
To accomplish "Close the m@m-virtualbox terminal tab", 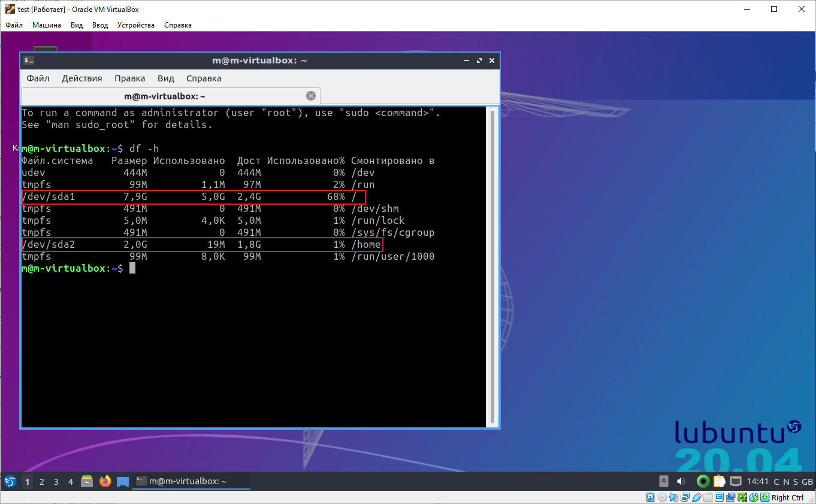I will 310,96.
